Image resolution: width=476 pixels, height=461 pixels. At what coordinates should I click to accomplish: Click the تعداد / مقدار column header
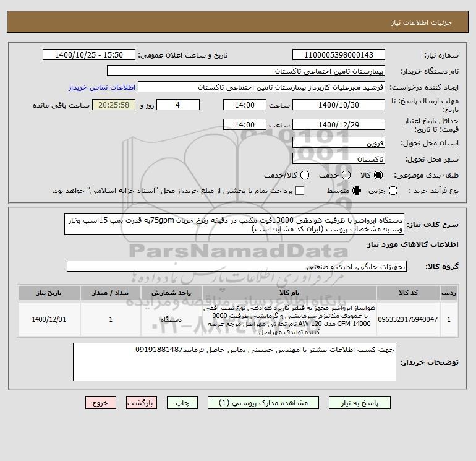[111, 293]
